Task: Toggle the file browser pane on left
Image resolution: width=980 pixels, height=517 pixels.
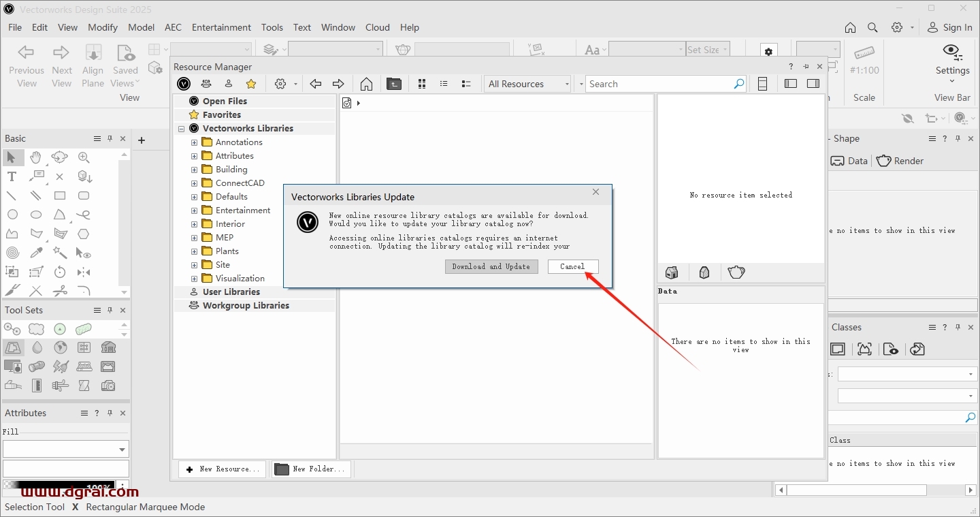Action: click(790, 84)
